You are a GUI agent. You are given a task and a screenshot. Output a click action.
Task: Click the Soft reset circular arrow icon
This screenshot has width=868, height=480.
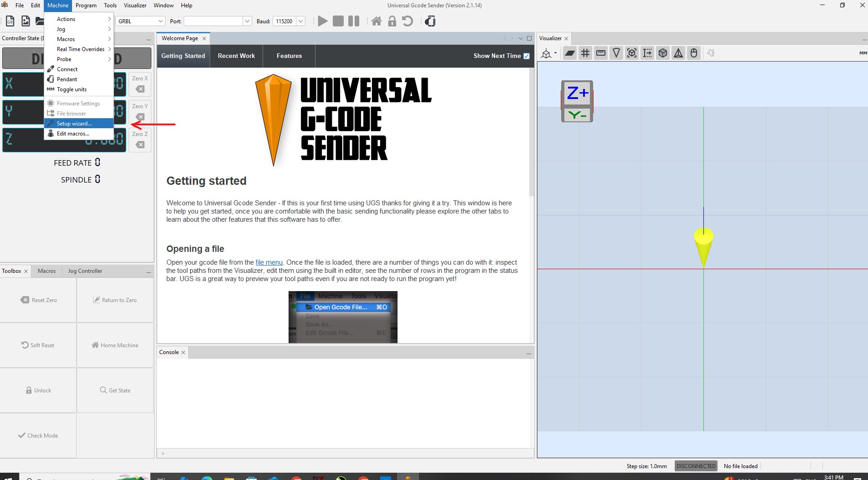point(408,21)
